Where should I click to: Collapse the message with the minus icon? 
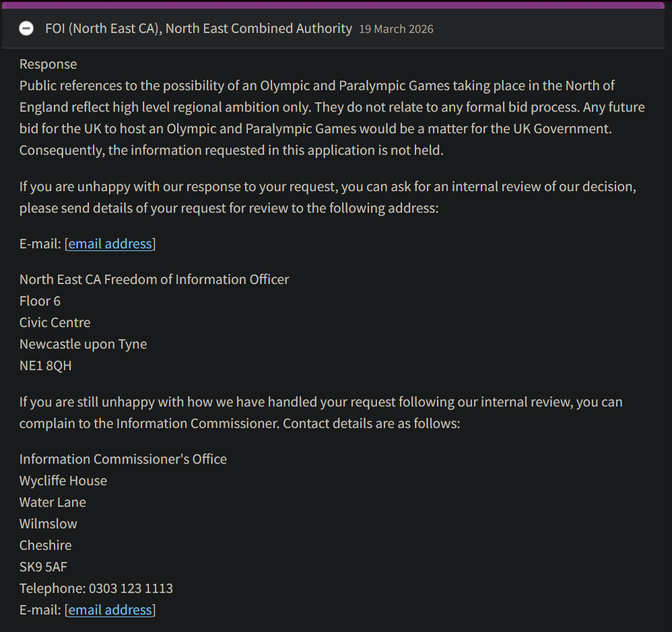(x=26, y=29)
